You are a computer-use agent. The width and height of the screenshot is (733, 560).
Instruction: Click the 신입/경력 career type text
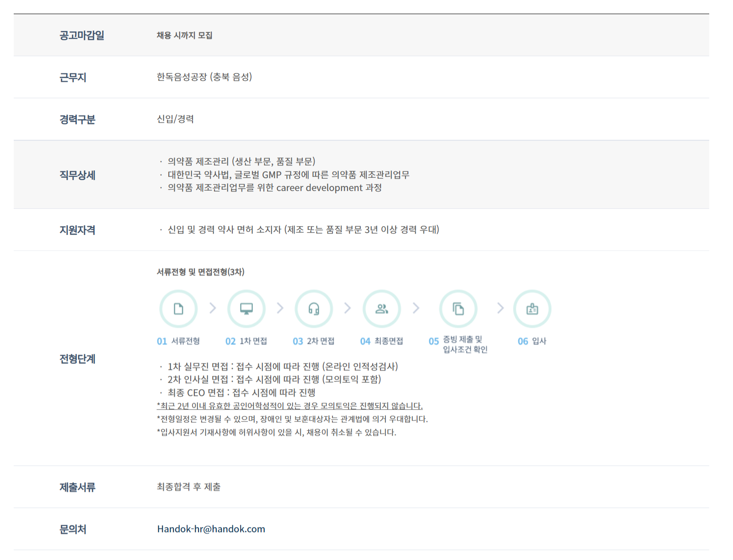click(175, 119)
